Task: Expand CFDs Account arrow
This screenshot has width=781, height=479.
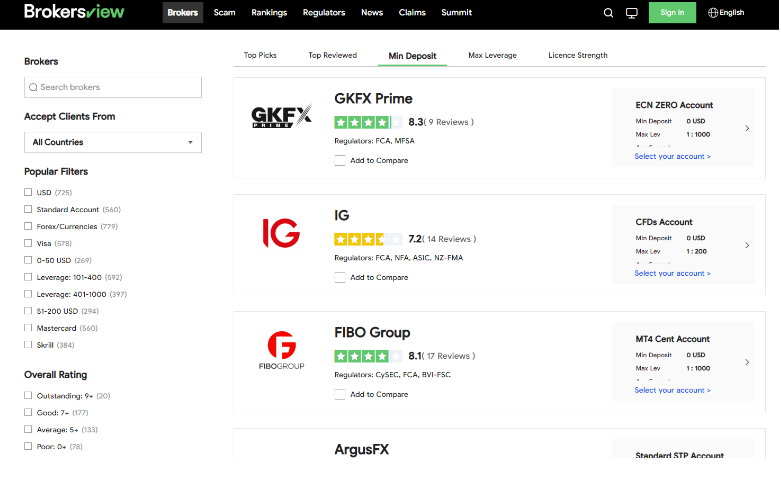Action: point(747,245)
